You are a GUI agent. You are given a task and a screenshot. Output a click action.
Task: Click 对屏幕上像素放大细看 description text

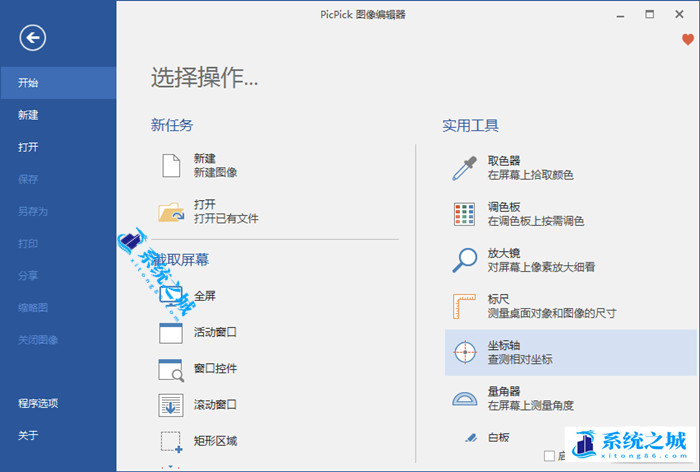[x=541, y=267]
